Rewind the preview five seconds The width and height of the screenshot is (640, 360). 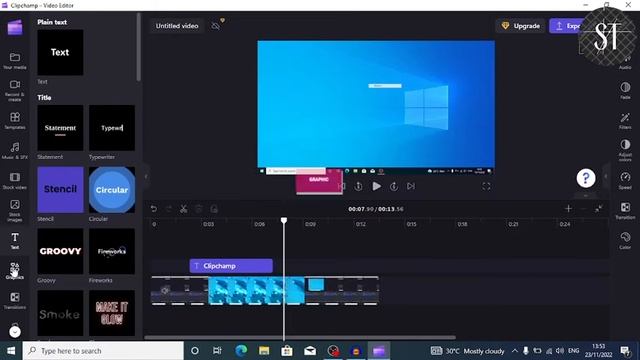click(358, 186)
